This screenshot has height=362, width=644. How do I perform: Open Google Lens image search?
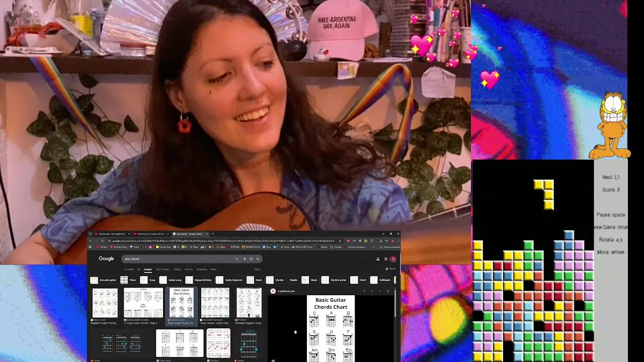pos(251,259)
